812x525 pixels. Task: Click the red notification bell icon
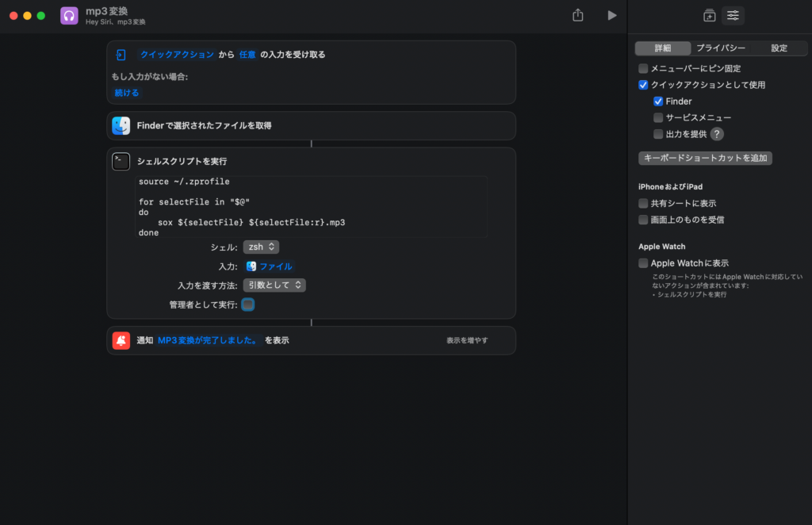121,340
